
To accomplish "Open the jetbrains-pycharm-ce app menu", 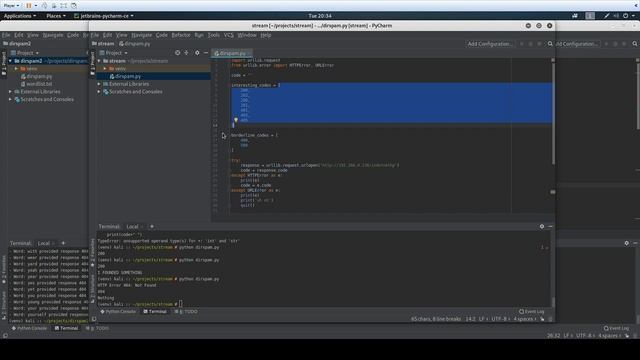I will tap(104, 16).
